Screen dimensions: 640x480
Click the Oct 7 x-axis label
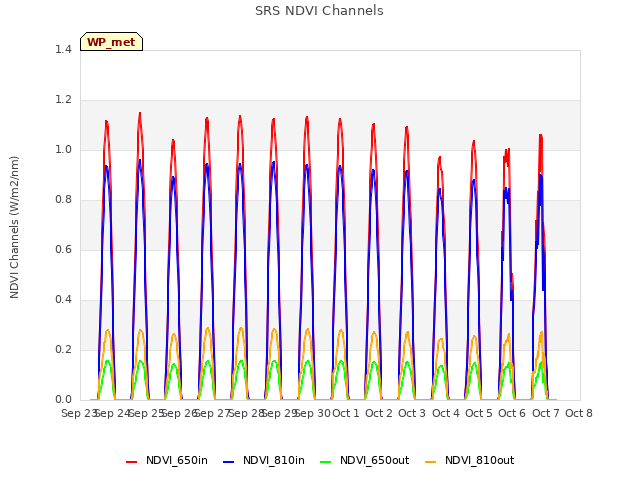(x=546, y=413)
